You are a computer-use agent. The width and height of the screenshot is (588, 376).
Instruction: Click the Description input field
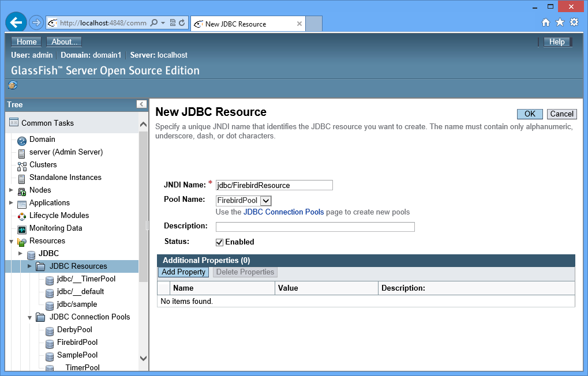click(x=315, y=227)
